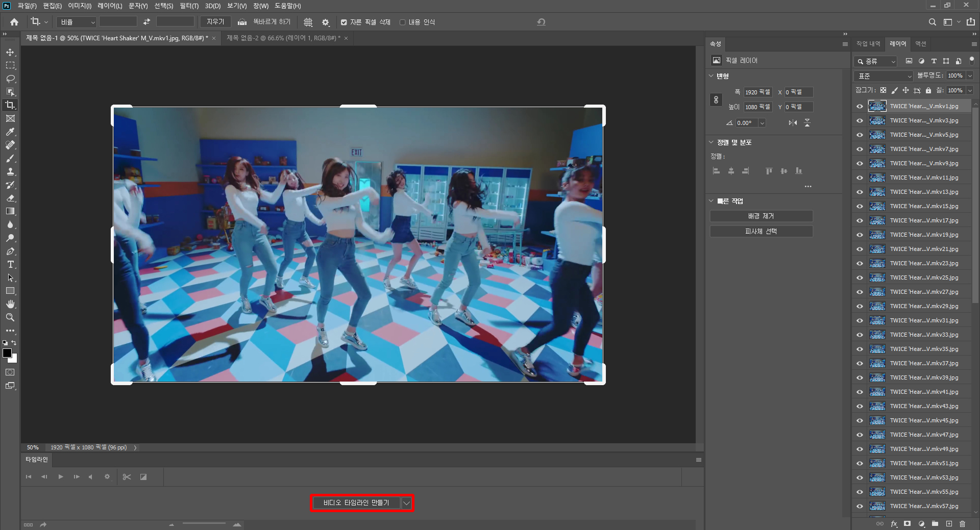Image resolution: width=980 pixels, height=530 pixels.
Task: Click the '똑바르게 하기' button
Action: click(265, 22)
